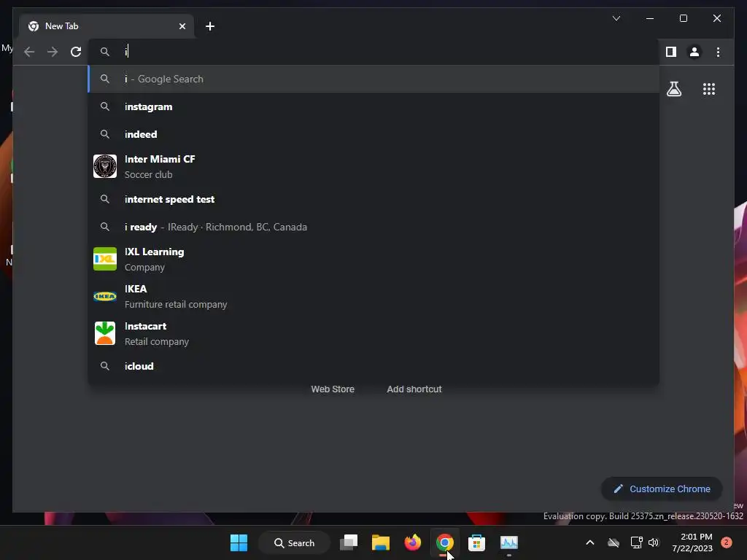Choose the instagram suggestion
747x560 pixels.
[x=374, y=106]
